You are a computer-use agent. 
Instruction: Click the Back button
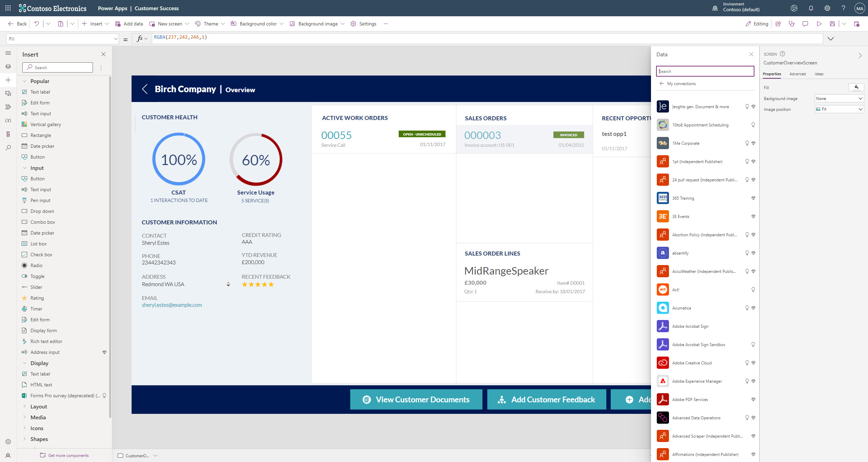click(x=17, y=24)
